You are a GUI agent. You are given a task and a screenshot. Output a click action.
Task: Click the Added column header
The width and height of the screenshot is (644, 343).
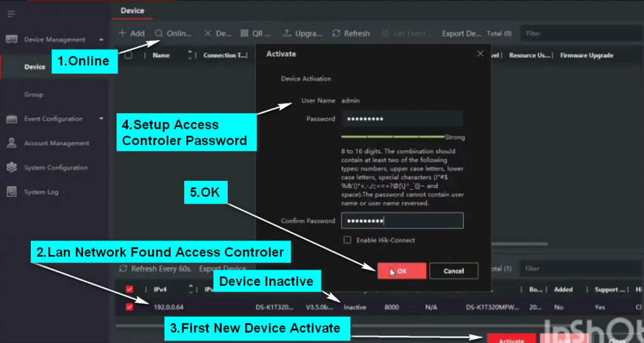(563, 289)
